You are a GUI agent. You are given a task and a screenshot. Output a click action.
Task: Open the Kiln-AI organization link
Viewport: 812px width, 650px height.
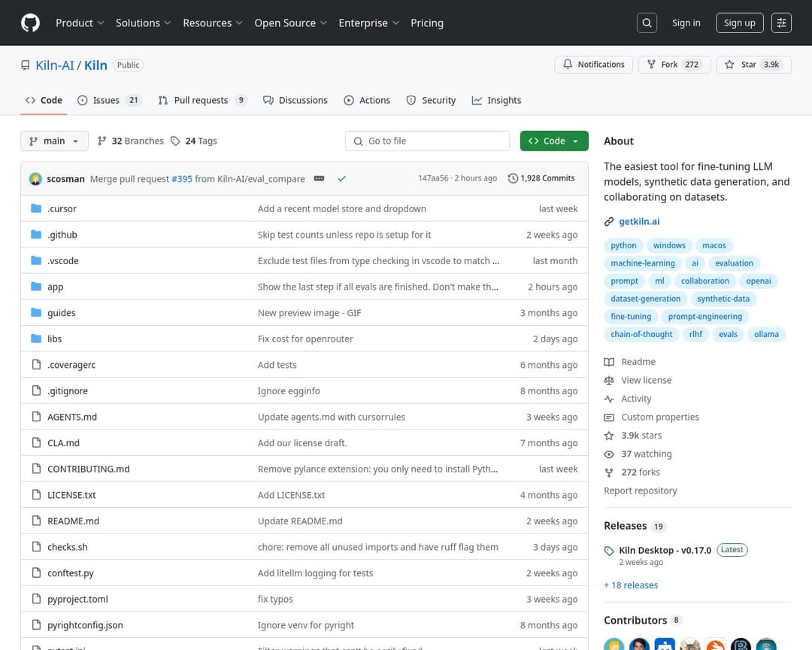[x=55, y=65]
